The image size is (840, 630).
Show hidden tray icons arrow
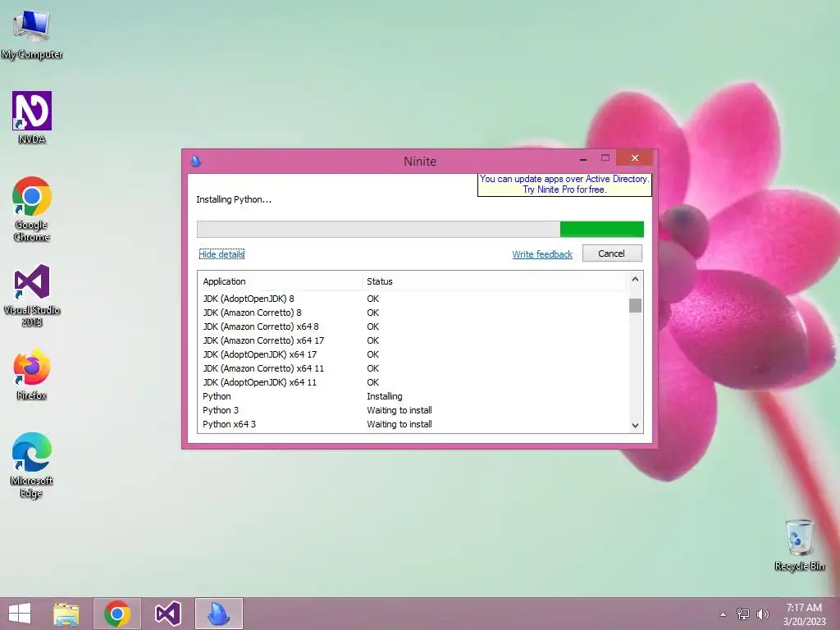click(x=724, y=614)
